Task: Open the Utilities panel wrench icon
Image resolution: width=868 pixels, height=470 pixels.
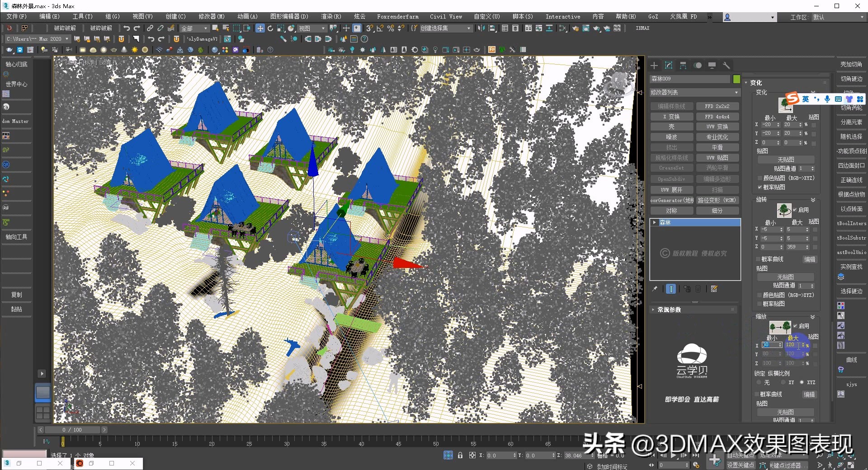Action: 727,66
